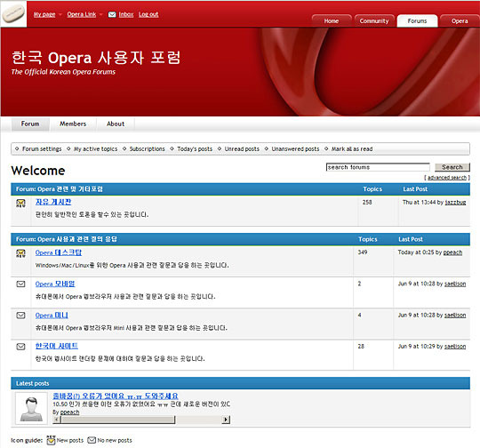Viewport: 480px width, 448px height.
Task: Switch to the Forum sub-tab
Action: coord(30,124)
